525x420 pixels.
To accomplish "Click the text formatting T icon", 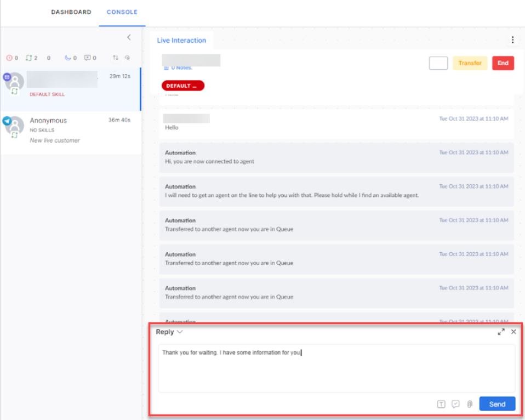I will [441, 404].
